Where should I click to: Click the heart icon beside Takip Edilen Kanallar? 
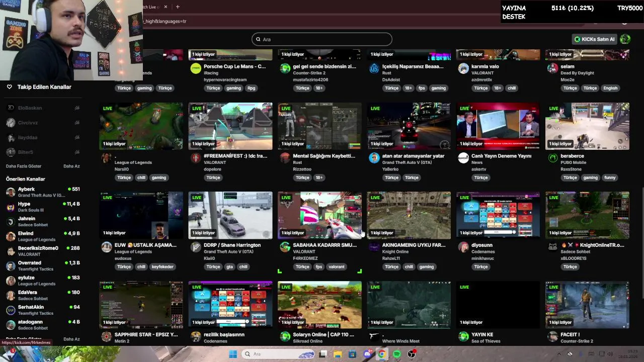pyautogui.click(x=9, y=87)
